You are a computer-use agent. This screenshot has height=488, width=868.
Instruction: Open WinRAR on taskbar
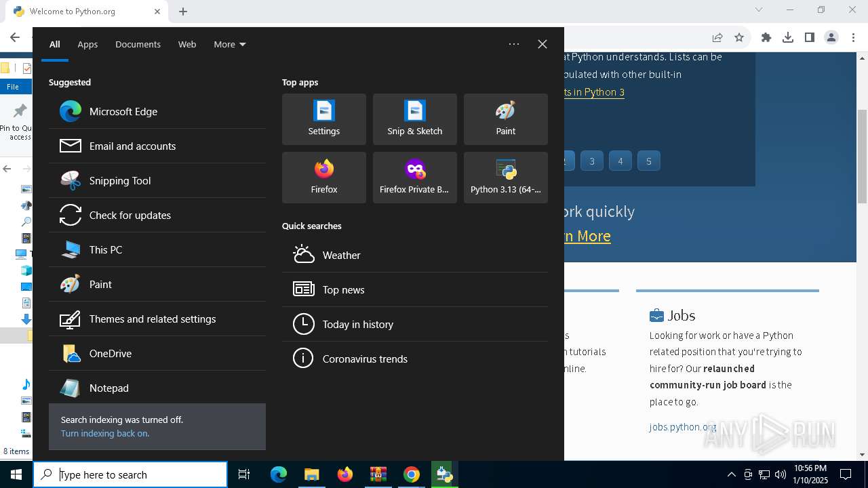click(378, 474)
